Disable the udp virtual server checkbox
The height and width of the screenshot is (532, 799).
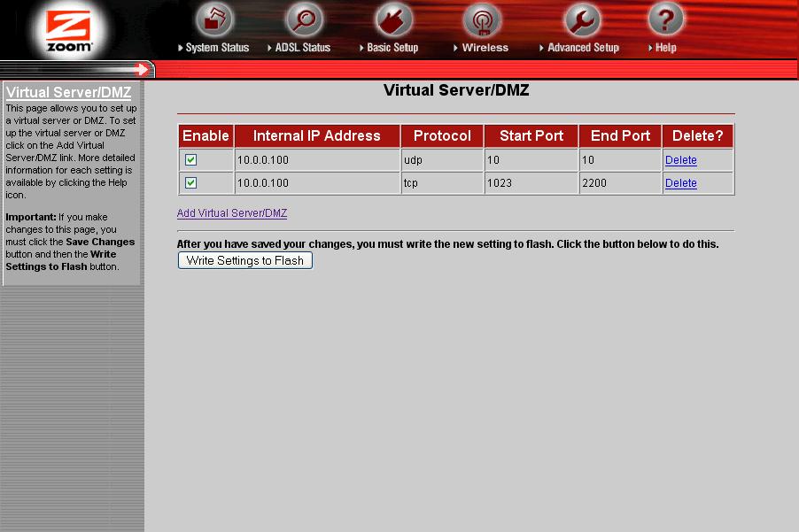click(x=191, y=160)
